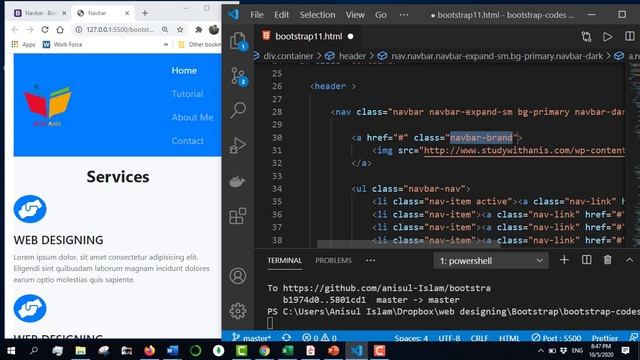640x360 pixels.
Task: Open the Accounts menu icon
Action: coord(238,276)
